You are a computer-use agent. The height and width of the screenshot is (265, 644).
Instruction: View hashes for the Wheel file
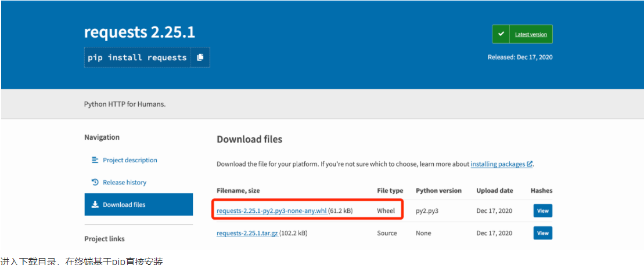542,211
